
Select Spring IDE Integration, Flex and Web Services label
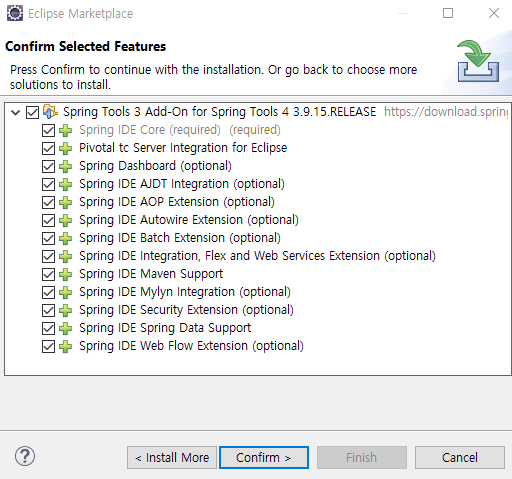click(x=257, y=256)
